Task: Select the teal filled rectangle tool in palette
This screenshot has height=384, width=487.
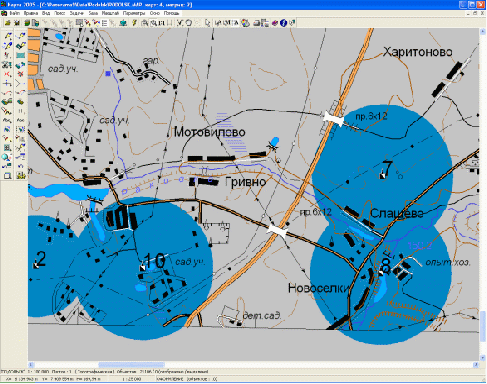Action: (x=21, y=55)
